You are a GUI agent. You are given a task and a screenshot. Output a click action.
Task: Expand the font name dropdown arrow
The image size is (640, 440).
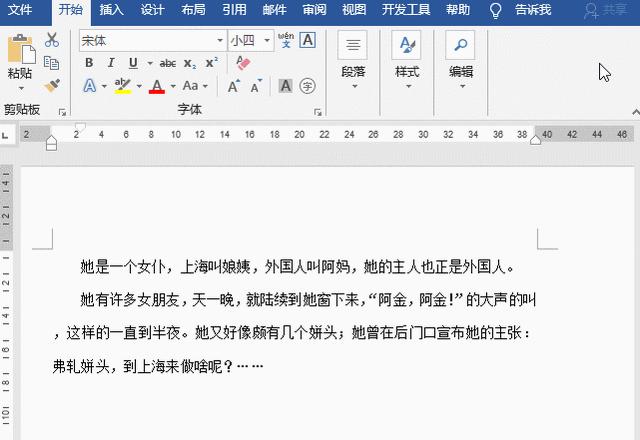tap(220, 40)
